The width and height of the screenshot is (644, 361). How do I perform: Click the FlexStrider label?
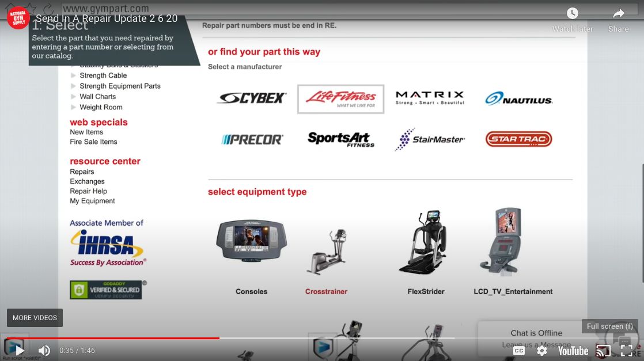tap(426, 291)
